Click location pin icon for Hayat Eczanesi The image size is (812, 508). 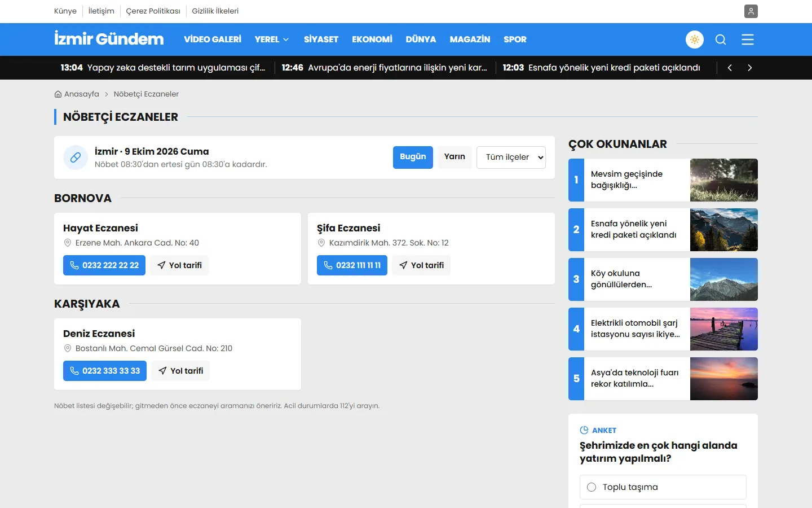(68, 243)
